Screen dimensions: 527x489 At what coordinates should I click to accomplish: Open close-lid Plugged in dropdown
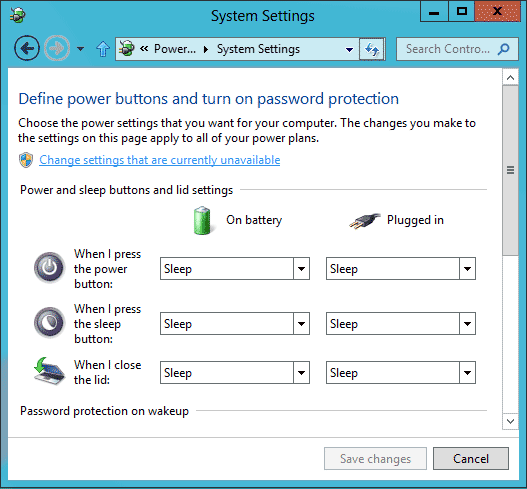pos(401,372)
